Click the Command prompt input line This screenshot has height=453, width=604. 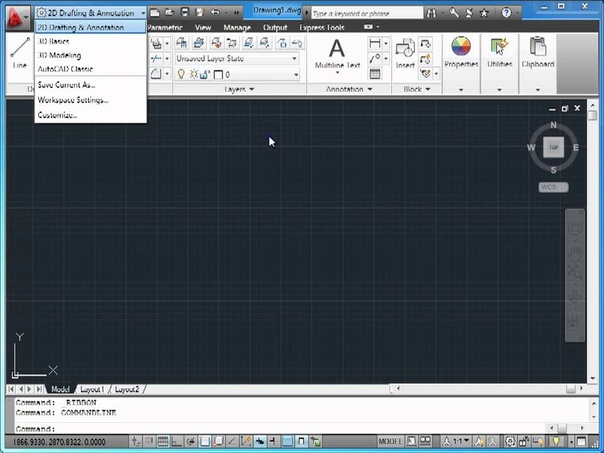[281, 428]
